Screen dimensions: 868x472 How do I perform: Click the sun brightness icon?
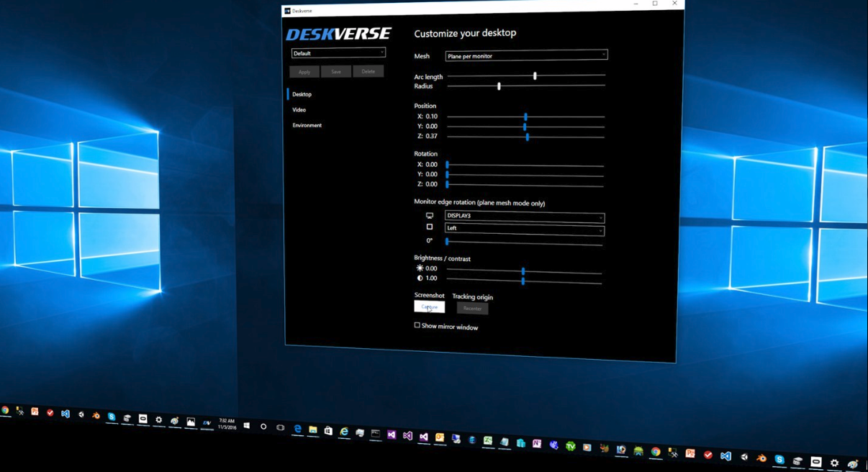(x=420, y=268)
